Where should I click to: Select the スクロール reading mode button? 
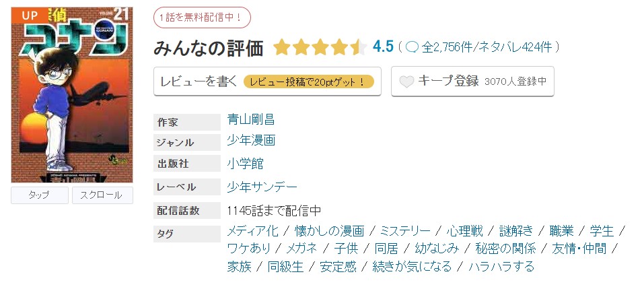coord(102,195)
